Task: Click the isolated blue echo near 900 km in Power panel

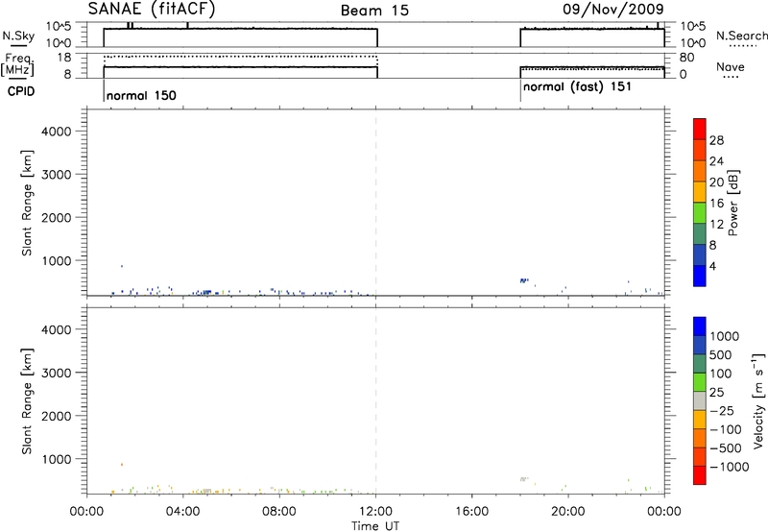Action: tap(122, 266)
